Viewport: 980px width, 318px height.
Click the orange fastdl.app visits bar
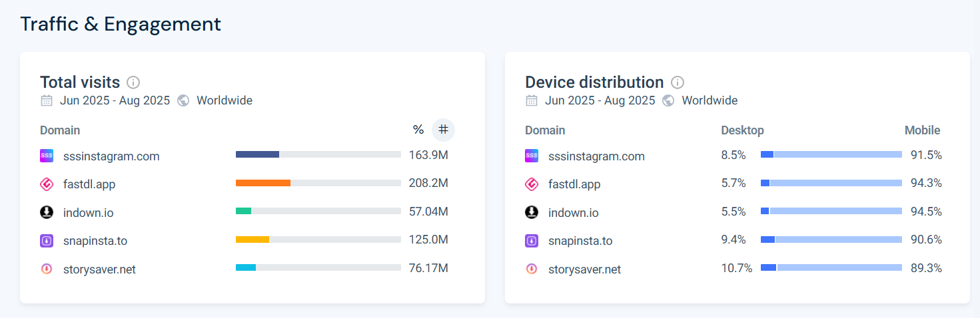point(263,183)
